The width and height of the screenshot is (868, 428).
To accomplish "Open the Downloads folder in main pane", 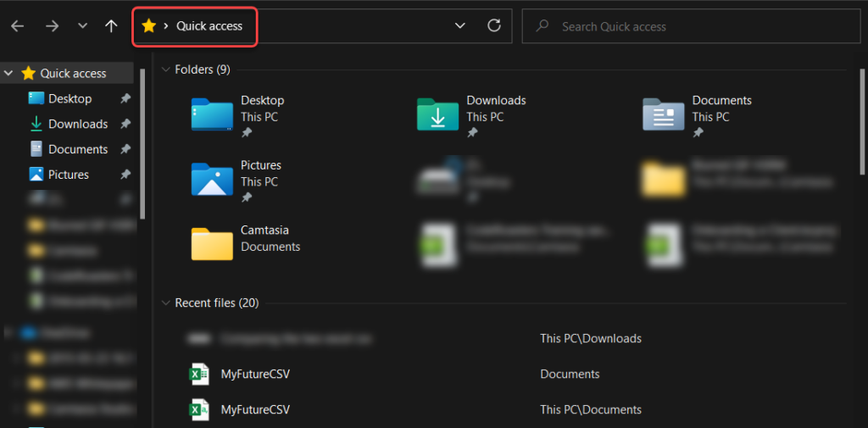I will pos(437,114).
